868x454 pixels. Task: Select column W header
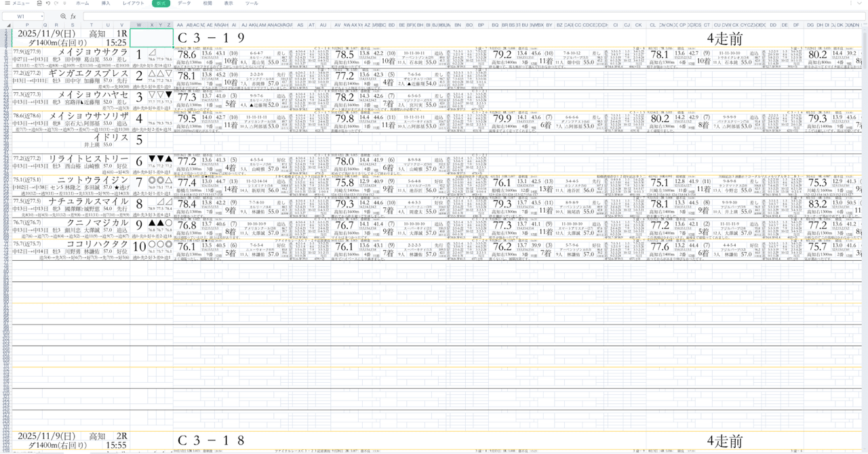pyautogui.click(x=139, y=25)
